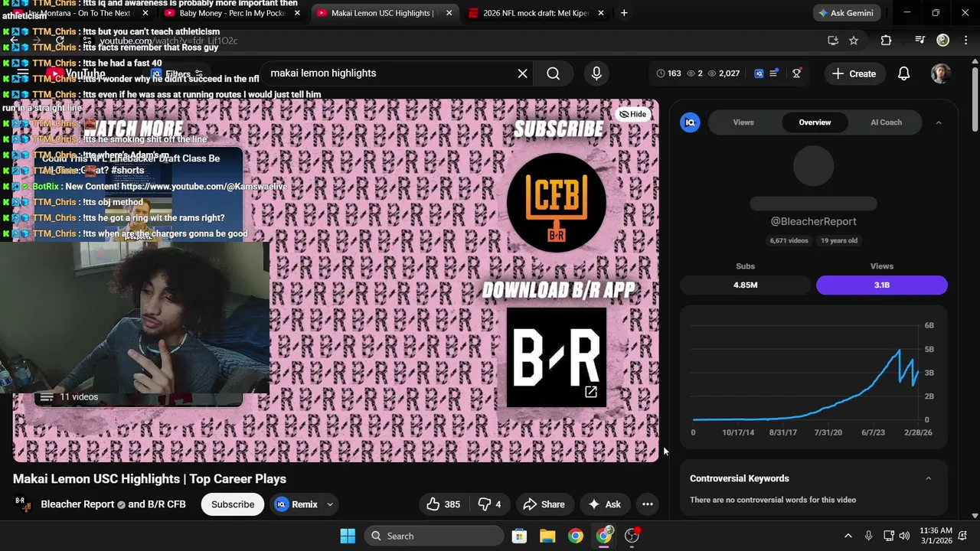Open File Explorer from the taskbar

547,536
